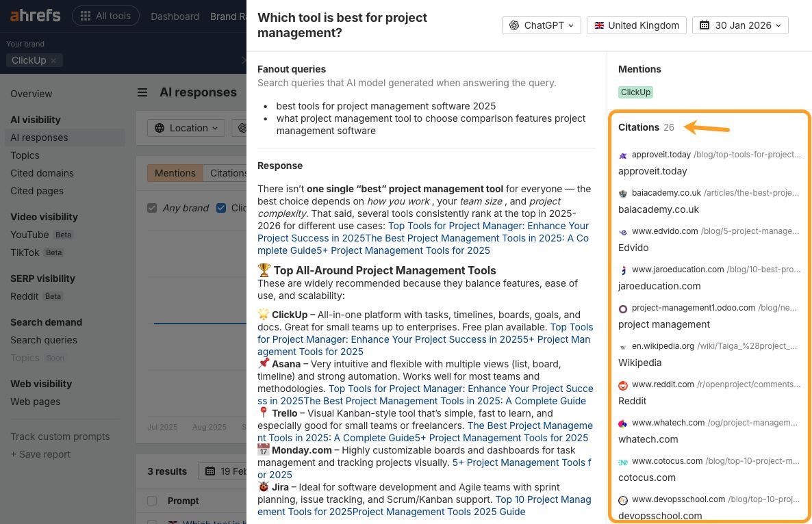Remove the ClickUp brand tag
812x524 pixels.
[x=54, y=60]
